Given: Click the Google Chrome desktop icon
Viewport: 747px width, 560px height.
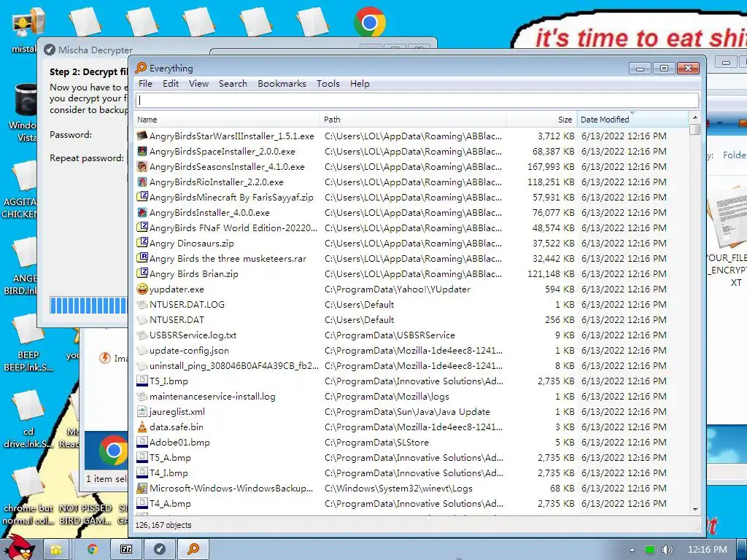Looking at the screenshot, I should (x=370, y=22).
